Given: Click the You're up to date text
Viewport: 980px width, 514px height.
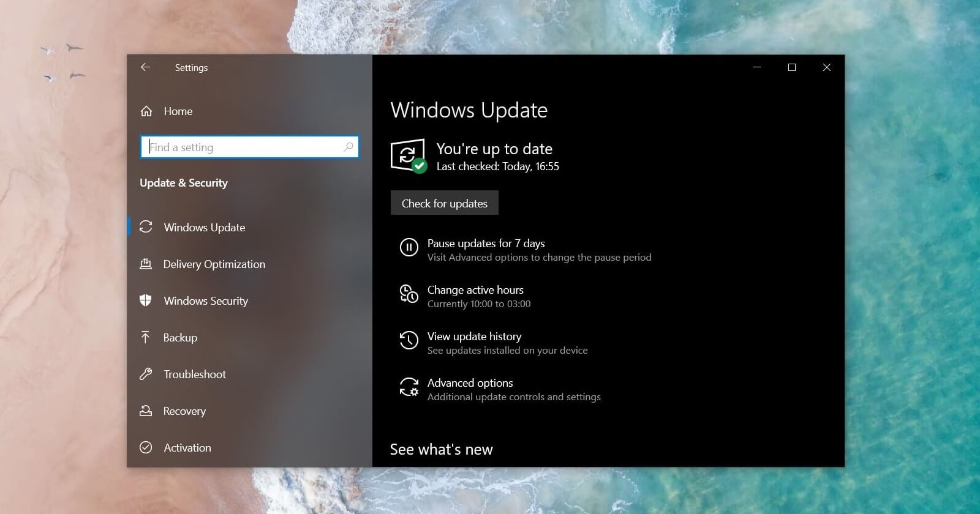Looking at the screenshot, I should (x=494, y=149).
